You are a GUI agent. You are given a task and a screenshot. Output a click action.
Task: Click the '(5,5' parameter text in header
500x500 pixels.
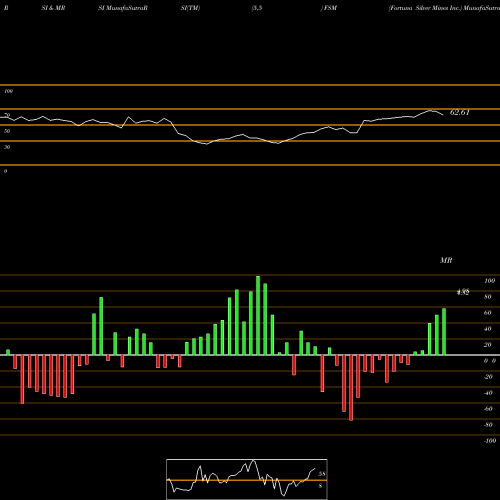[257, 8]
